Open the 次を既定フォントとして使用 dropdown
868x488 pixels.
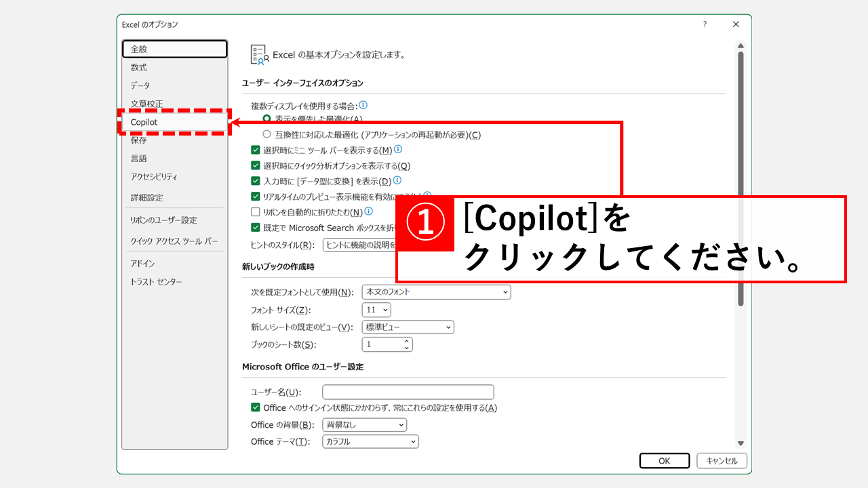click(436, 291)
